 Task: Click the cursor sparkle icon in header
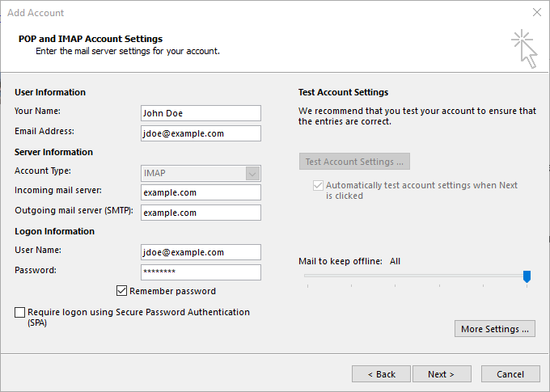click(x=524, y=48)
